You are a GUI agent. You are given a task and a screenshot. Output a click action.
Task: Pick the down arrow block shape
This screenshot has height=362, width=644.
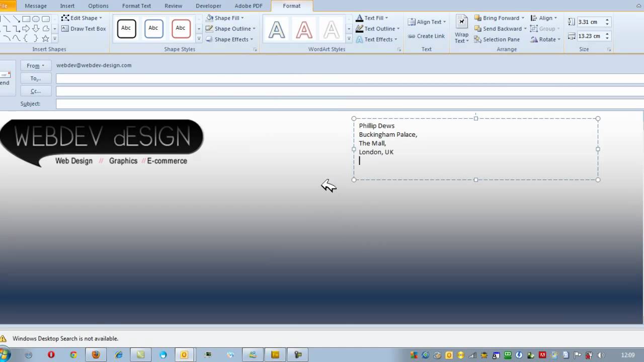(36, 29)
